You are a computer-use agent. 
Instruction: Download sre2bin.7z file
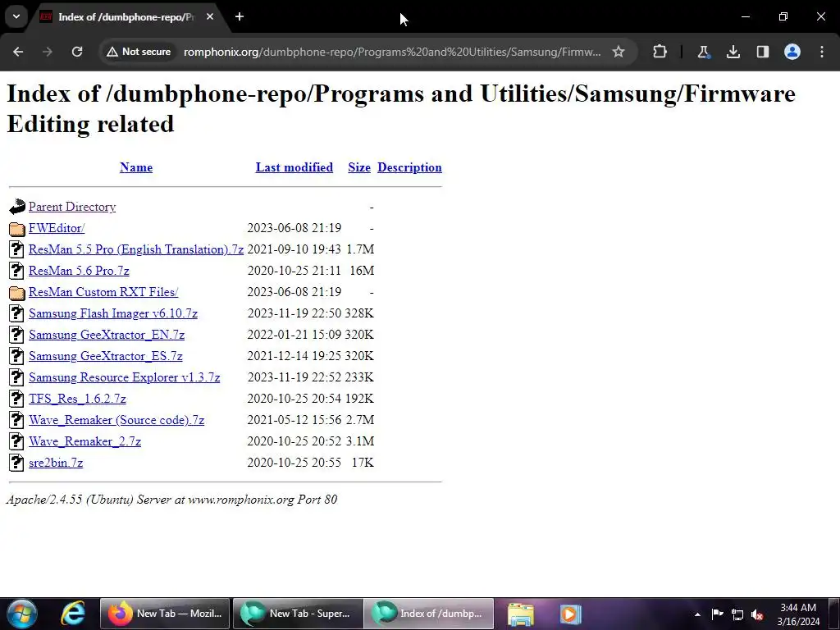56,463
